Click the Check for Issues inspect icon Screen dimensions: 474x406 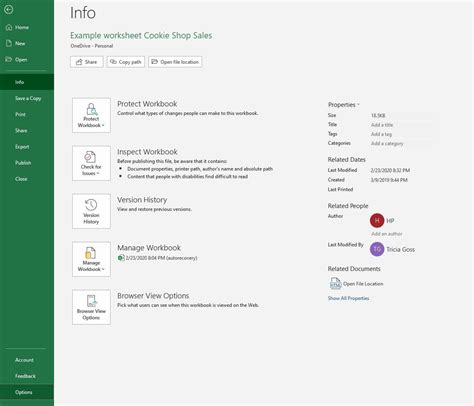pos(90,157)
